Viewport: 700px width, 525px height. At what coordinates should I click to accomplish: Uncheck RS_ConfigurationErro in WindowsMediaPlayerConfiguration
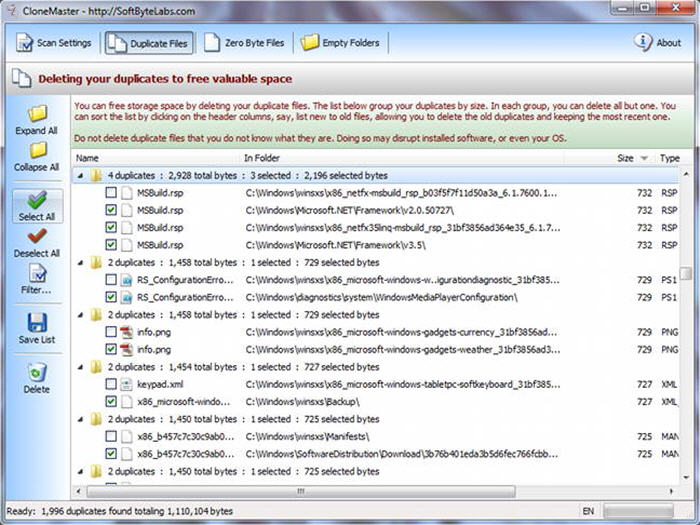[111, 297]
